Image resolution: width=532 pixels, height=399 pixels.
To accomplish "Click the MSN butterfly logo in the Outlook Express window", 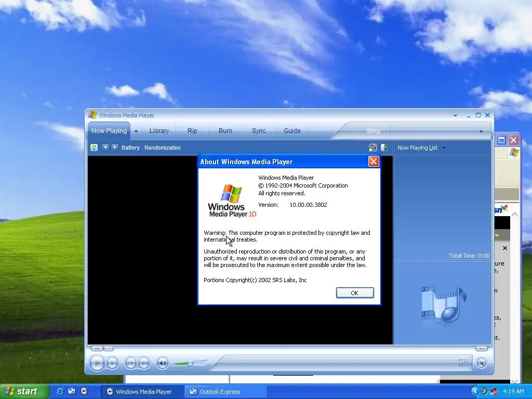I will coord(501,209).
